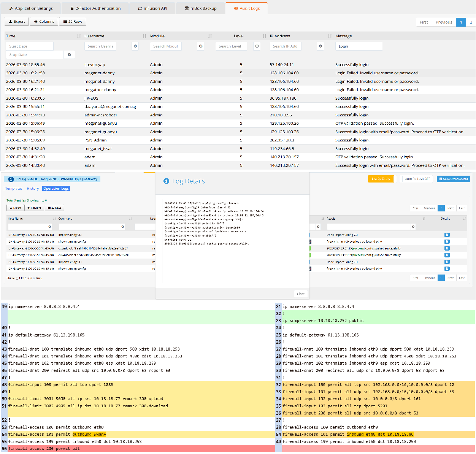Select the steven.yap username cell

point(95,65)
